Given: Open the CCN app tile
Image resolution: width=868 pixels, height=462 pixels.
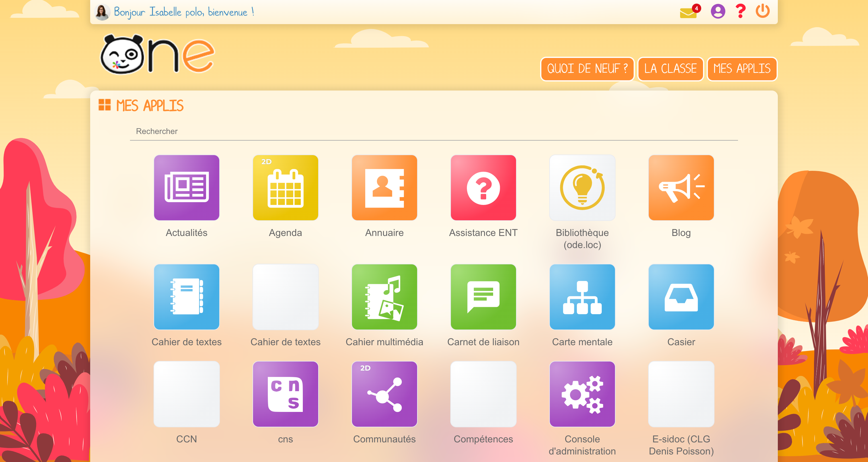Looking at the screenshot, I should (186, 394).
